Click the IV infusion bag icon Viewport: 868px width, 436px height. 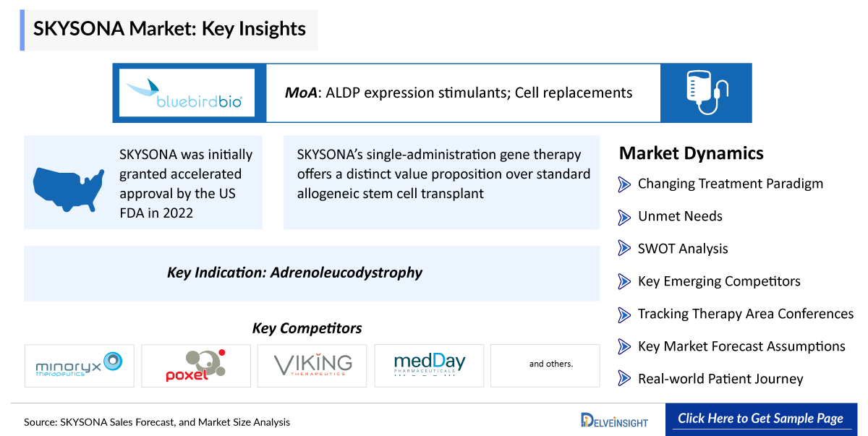(707, 93)
